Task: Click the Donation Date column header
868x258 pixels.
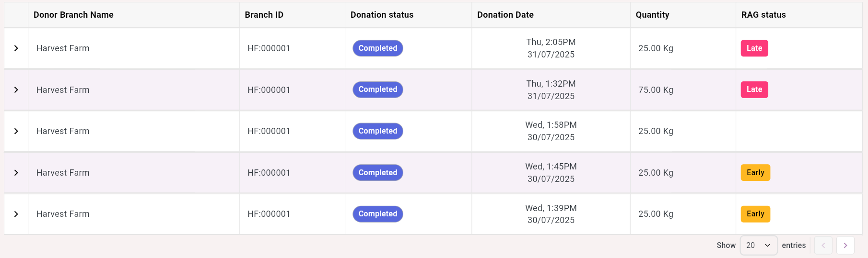Action: pyautogui.click(x=505, y=15)
